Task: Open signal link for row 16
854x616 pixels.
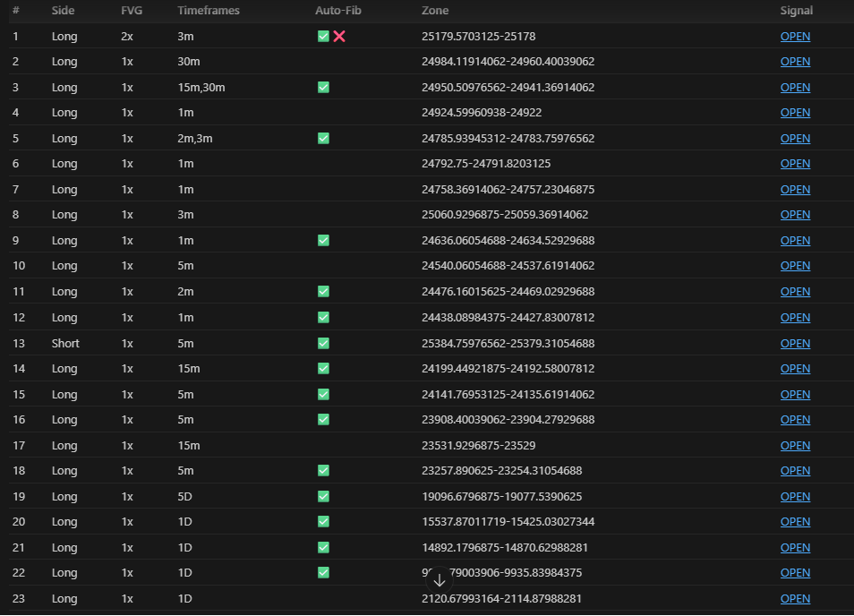Action: (x=795, y=419)
